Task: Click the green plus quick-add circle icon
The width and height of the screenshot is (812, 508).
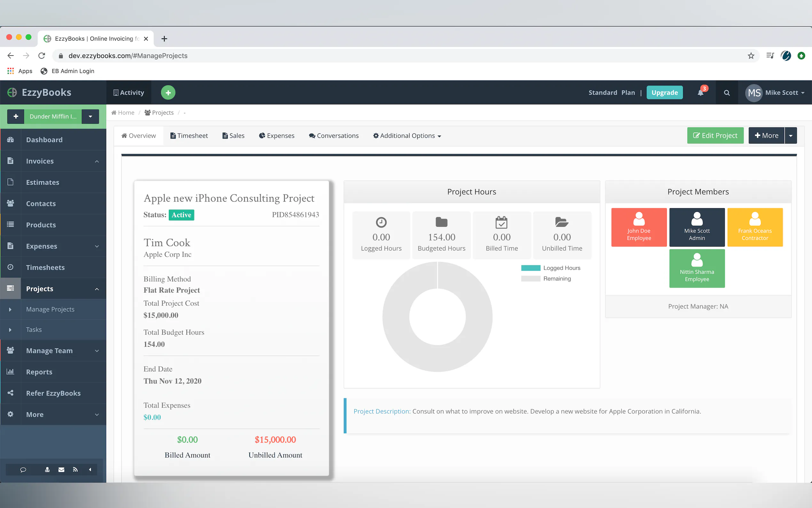Action: click(x=168, y=92)
